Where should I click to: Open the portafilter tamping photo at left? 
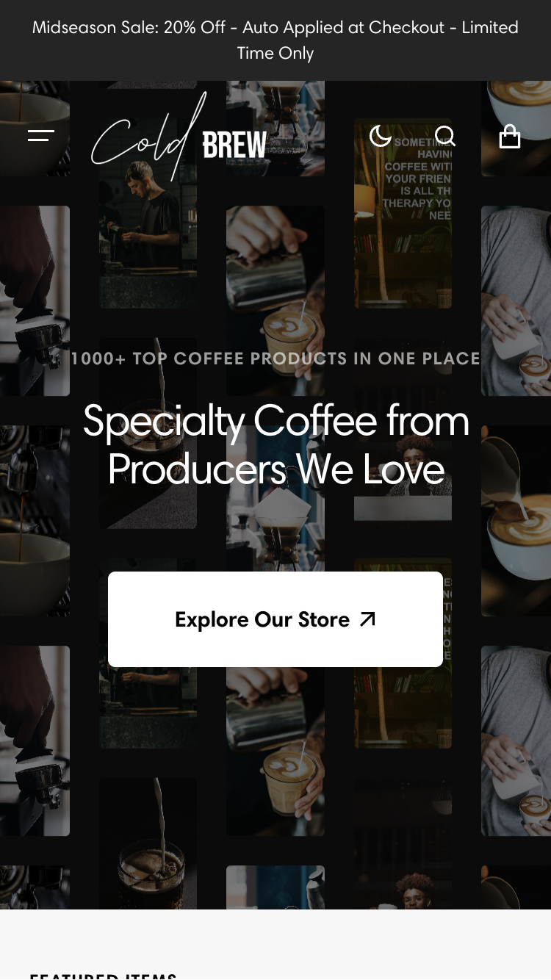[x=35, y=301]
